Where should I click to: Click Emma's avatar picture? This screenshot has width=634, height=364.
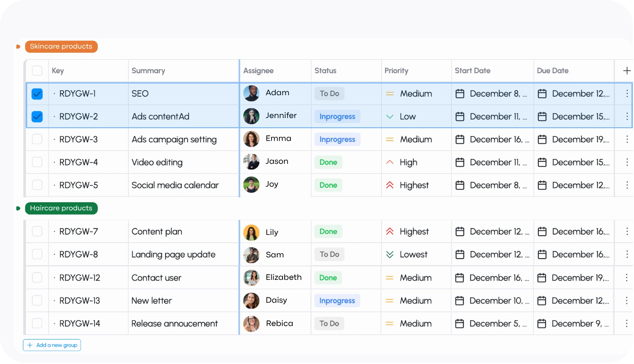251,139
